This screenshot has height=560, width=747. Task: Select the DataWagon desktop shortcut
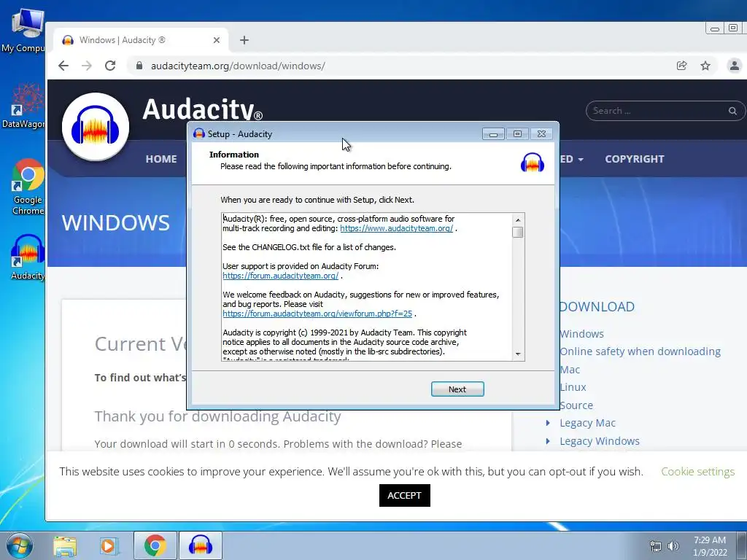[x=23, y=106]
